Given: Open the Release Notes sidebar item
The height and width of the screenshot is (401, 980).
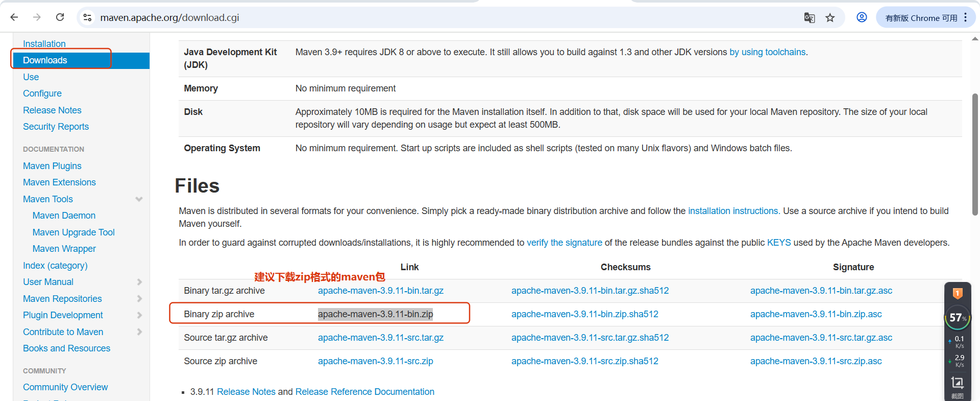Looking at the screenshot, I should click(x=52, y=110).
